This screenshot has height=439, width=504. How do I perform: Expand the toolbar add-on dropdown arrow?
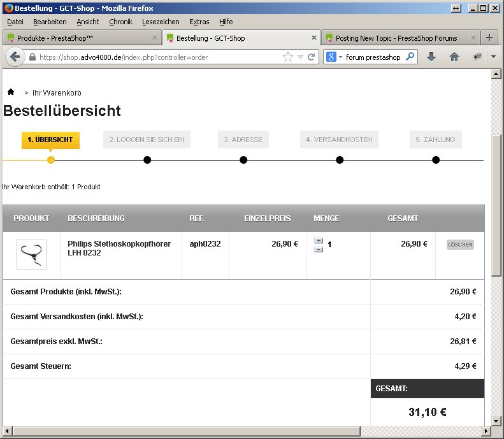(x=493, y=57)
